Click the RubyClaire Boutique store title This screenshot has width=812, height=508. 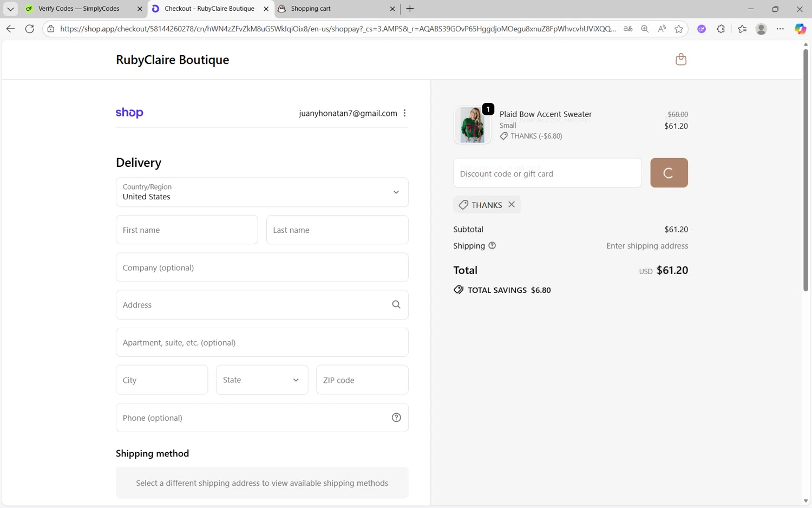tap(172, 60)
